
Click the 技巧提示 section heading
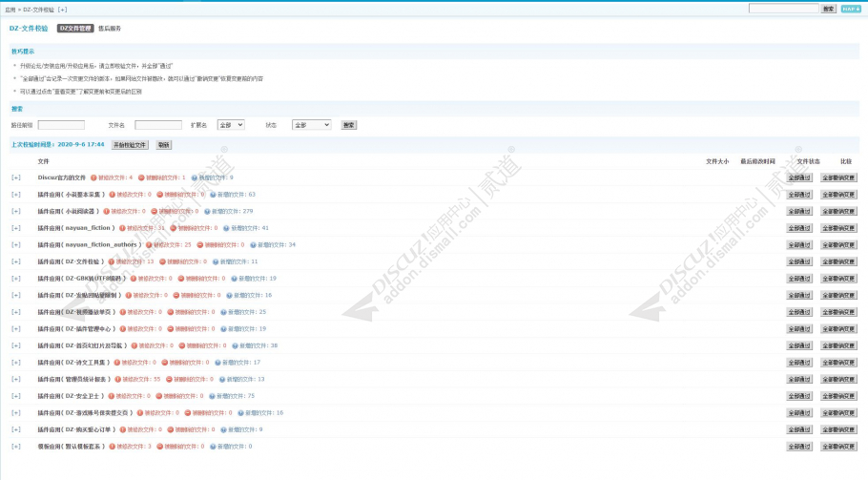click(23, 52)
